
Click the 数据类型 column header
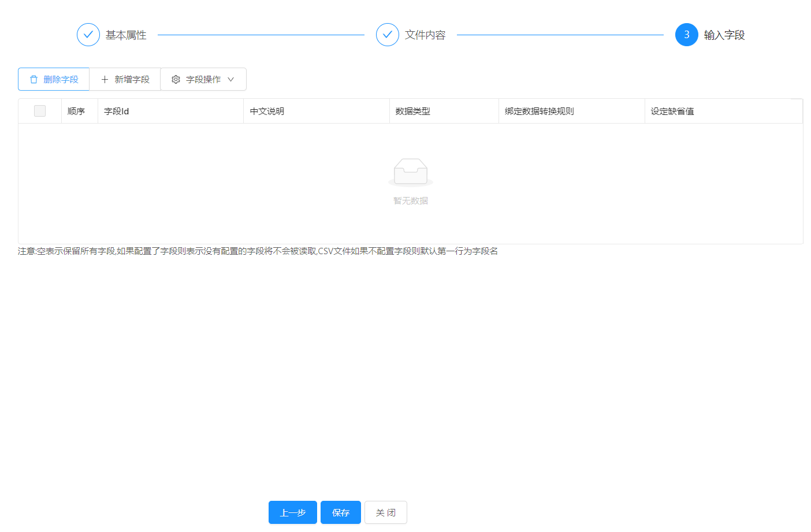point(412,111)
